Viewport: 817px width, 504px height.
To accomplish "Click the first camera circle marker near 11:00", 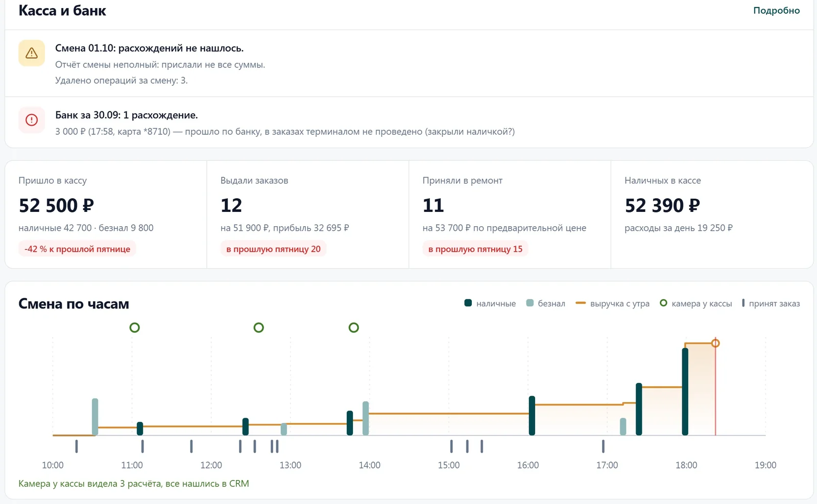I will pyautogui.click(x=135, y=327).
